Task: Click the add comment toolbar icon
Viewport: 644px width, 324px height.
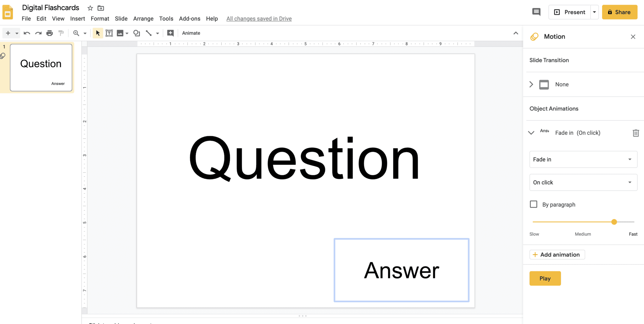Action: pyautogui.click(x=170, y=33)
